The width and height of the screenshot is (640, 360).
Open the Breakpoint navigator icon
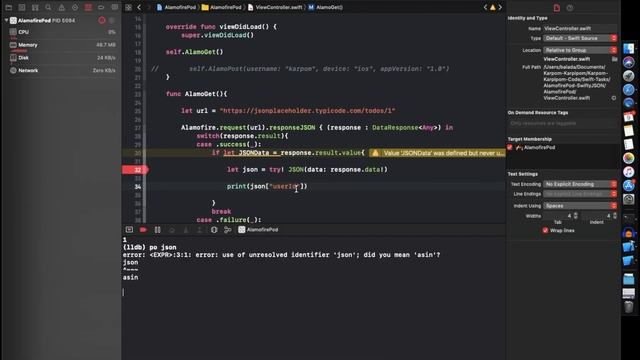pos(101,7)
